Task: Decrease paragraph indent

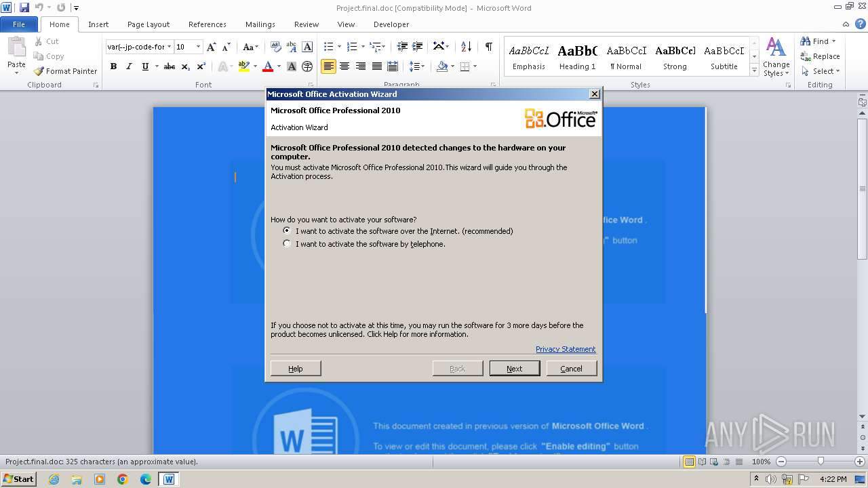Action: tap(402, 47)
